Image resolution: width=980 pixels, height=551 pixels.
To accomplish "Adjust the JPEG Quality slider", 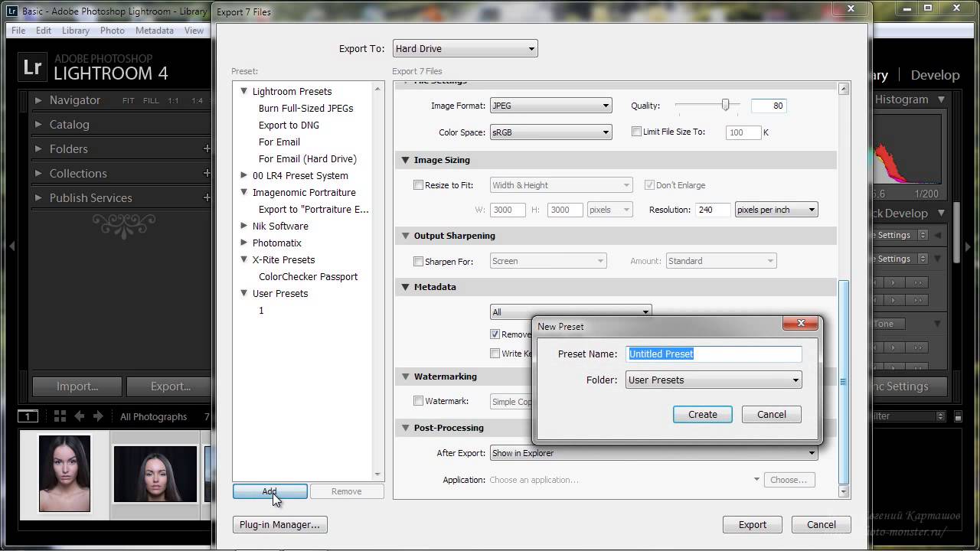I will (725, 106).
